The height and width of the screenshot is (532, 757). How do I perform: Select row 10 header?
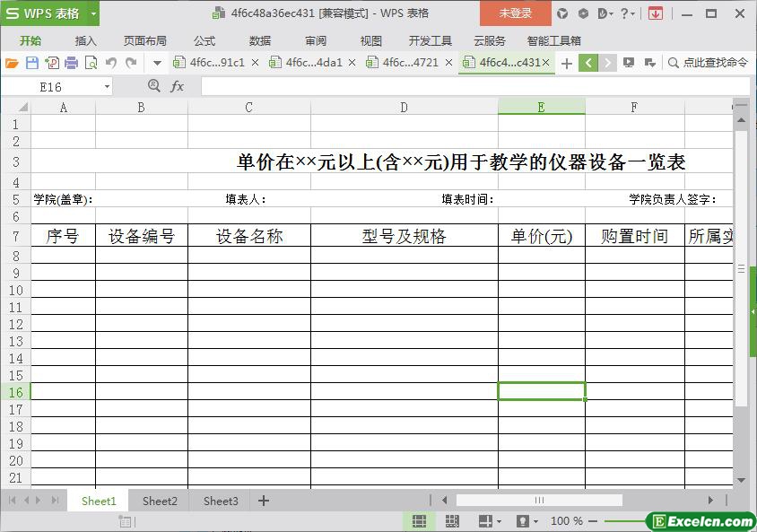point(16,290)
